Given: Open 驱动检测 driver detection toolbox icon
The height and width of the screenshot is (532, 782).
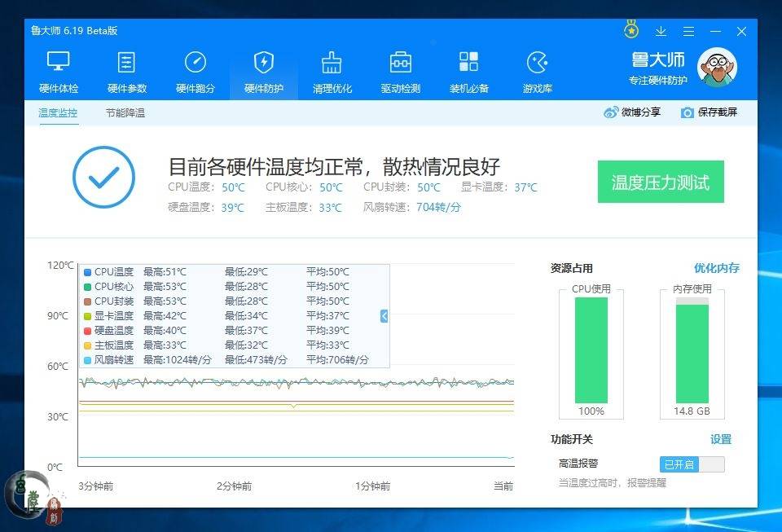Looking at the screenshot, I should pos(401,63).
